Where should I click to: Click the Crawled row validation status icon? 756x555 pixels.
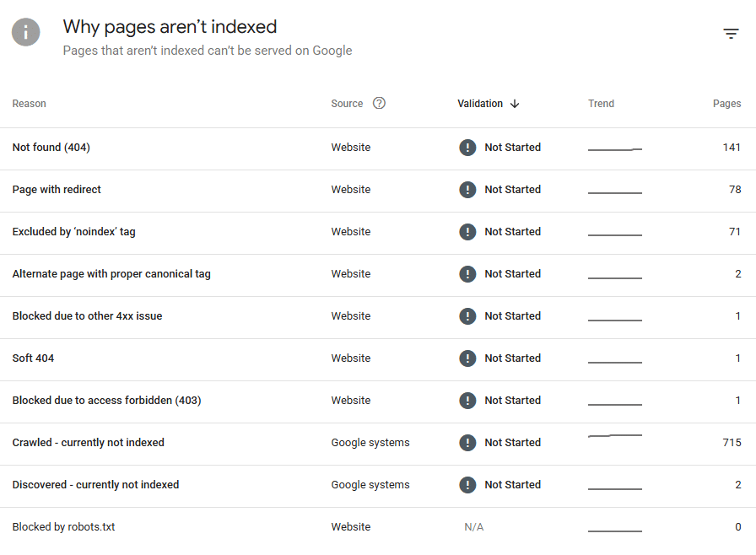(x=467, y=442)
